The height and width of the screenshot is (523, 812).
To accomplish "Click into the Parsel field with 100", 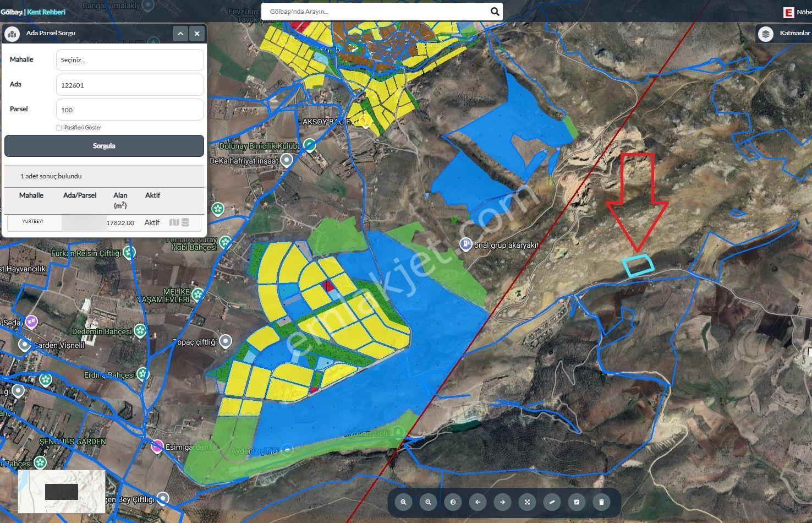I will click(130, 110).
